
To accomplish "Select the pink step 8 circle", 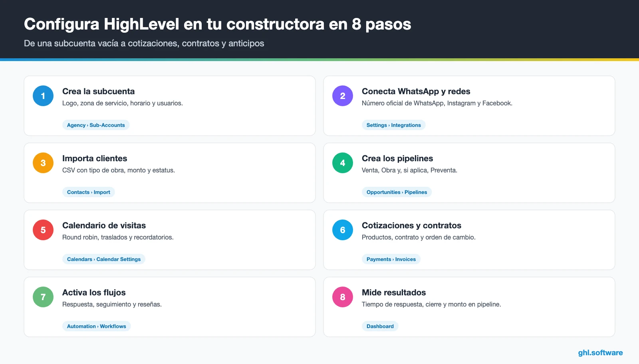I will tap(343, 297).
